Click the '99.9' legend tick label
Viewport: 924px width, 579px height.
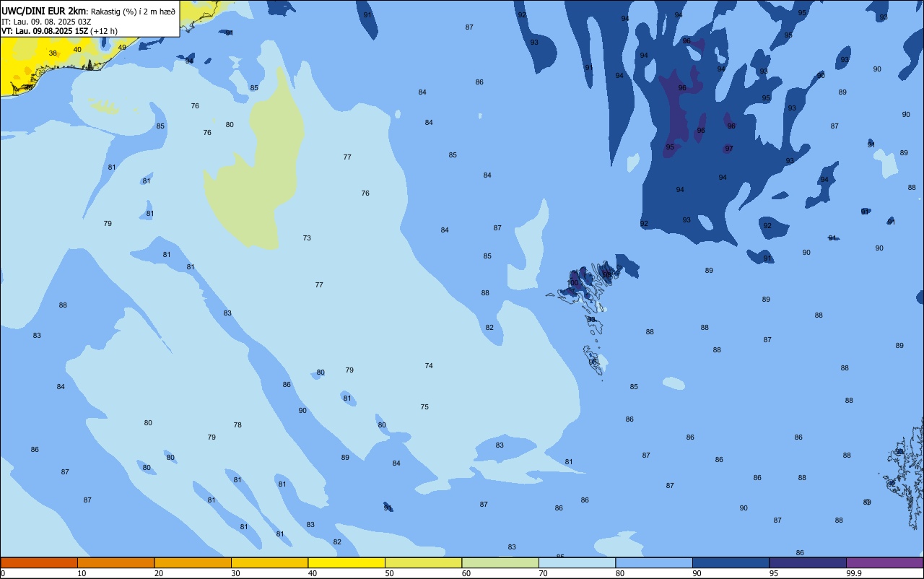[x=855, y=573]
